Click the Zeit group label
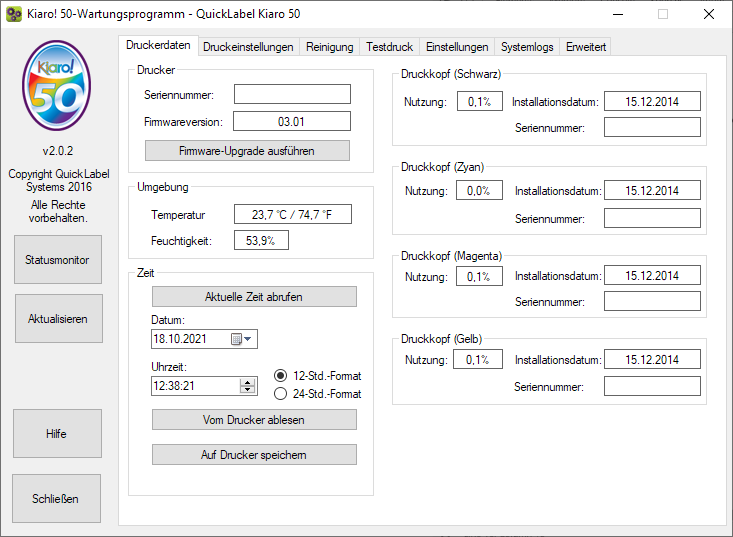The image size is (733, 537). click(145, 273)
